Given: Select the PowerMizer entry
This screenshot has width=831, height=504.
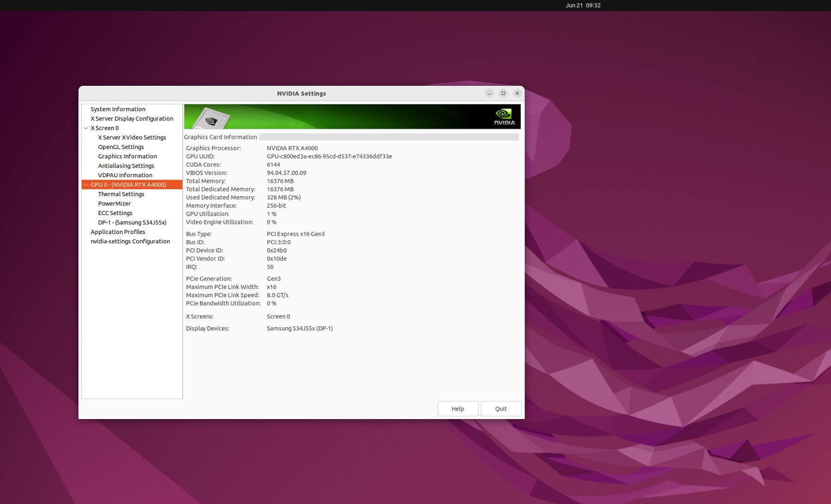Looking at the screenshot, I should 114,204.
